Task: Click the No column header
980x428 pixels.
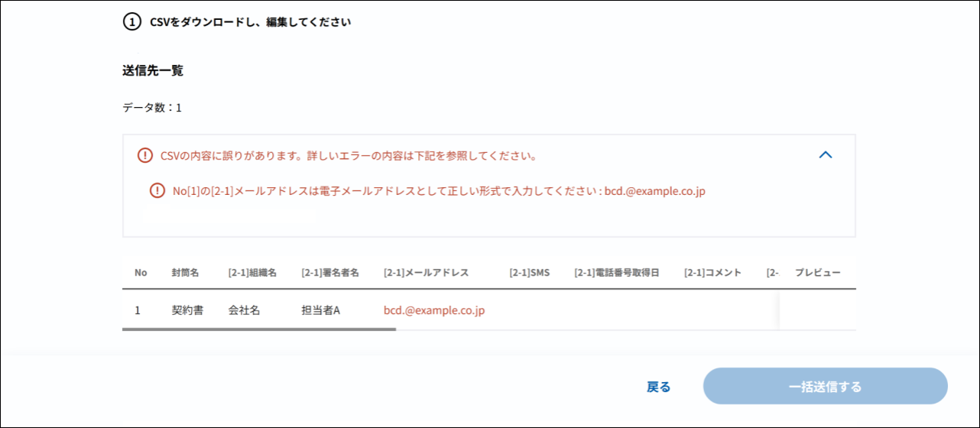Action: [141, 273]
